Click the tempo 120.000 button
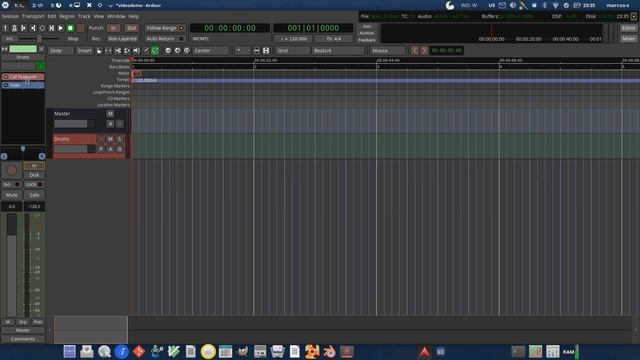The height and width of the screenshot is (360, 640). [293, 39]
